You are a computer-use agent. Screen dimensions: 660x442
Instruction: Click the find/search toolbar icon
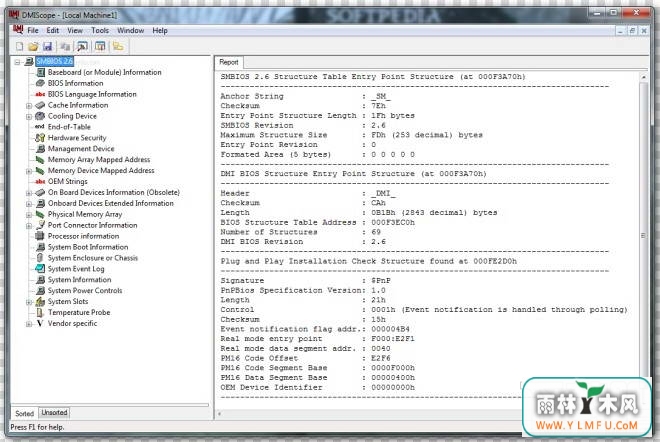tap(82, 46)
